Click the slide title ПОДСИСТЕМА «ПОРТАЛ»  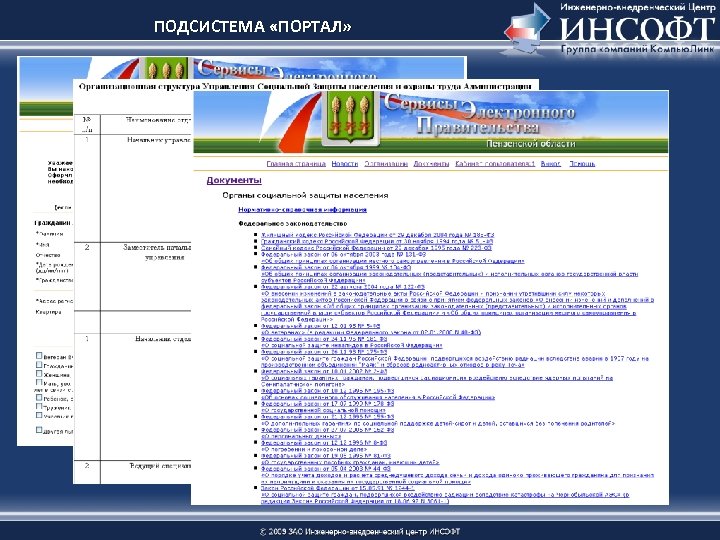(253, 26)
